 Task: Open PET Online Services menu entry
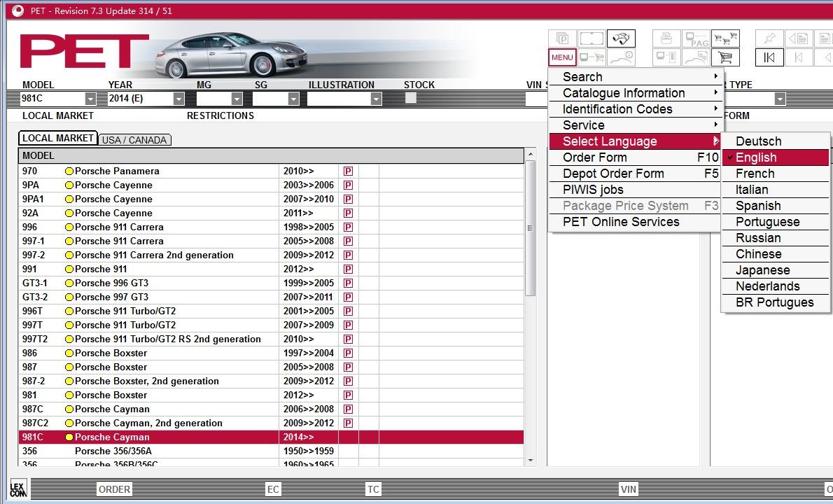tap(621, 222)
